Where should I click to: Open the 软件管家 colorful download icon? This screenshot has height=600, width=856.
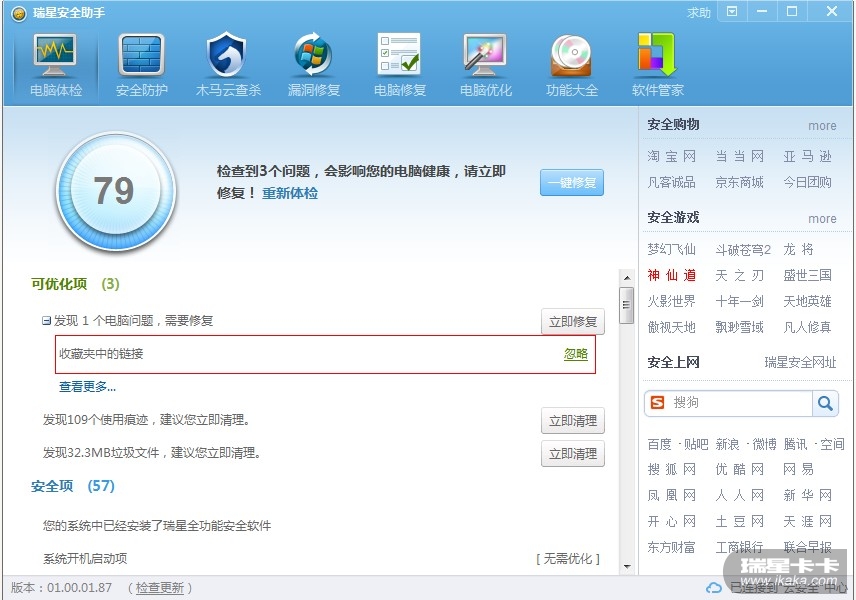pos(657,55)
